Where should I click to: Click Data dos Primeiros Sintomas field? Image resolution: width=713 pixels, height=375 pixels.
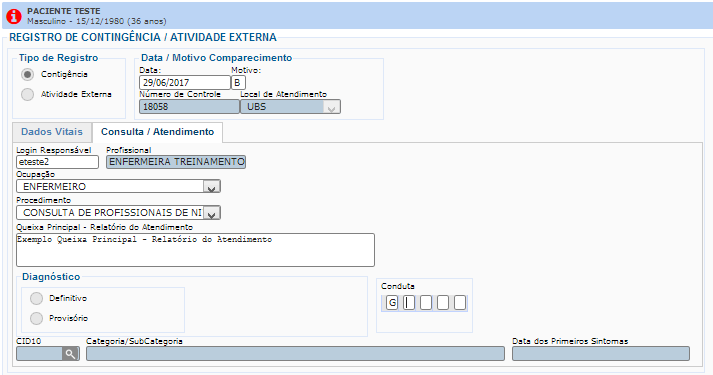point(601,354)
